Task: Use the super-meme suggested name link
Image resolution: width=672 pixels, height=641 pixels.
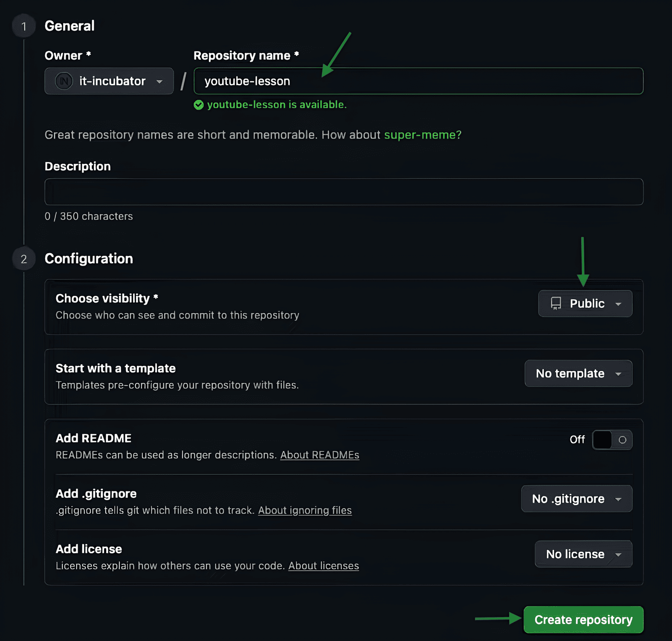Action: click(x=420, y=135)
